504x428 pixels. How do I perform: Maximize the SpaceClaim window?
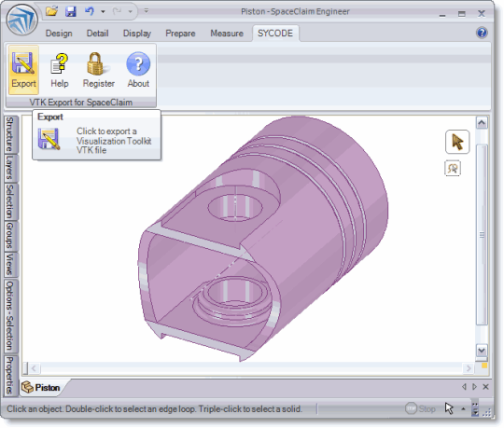(x=462, y=14)
